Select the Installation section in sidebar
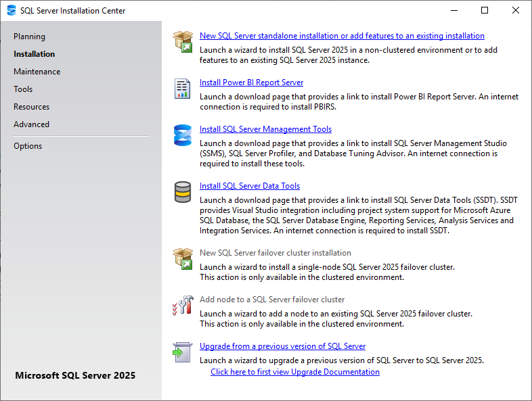 pyautogui.click(x=35, y=54)
